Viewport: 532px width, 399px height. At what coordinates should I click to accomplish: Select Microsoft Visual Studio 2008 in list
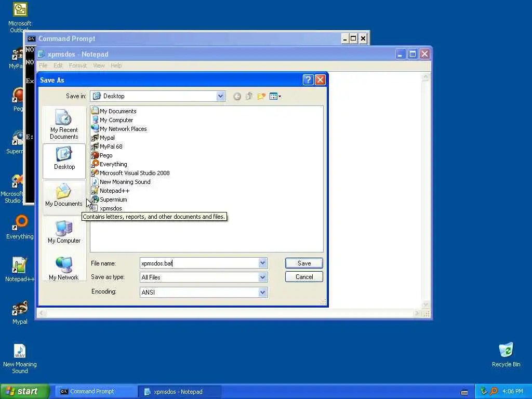130,173
